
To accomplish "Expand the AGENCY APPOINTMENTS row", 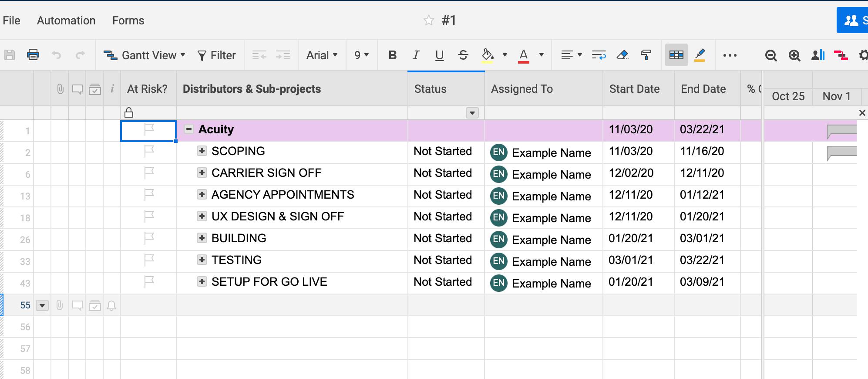I will [202, 194].
